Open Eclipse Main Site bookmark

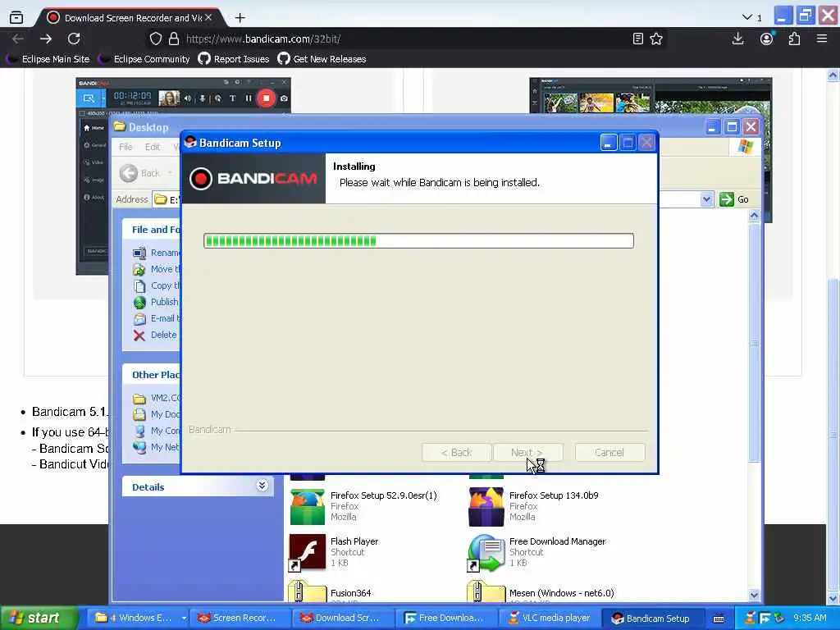[x=48, y=59]
